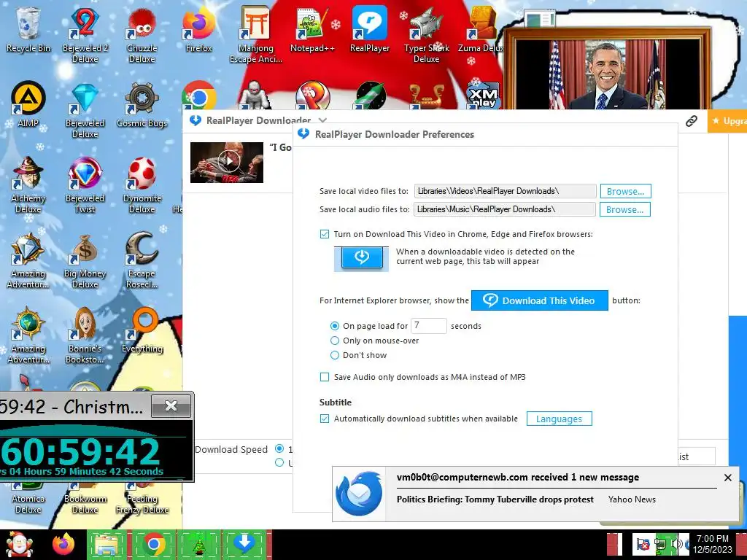
Task: Click the Santa start button on taskbar
Action: tap(19, 544)
